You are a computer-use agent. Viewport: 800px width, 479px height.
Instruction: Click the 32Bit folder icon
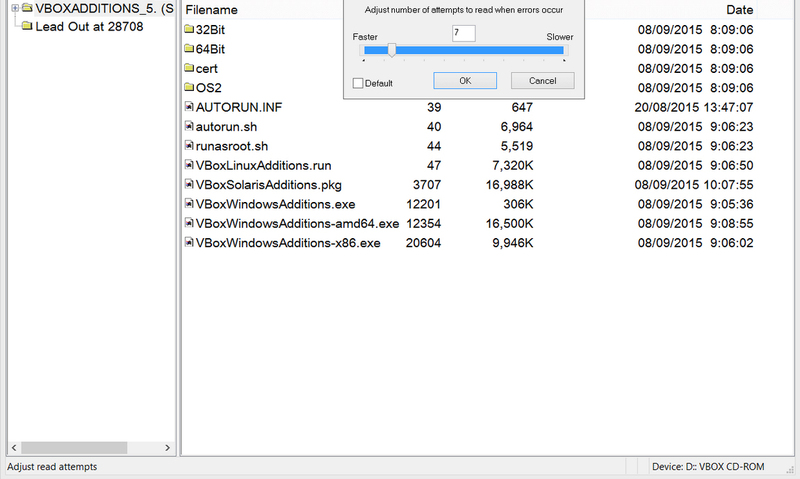pyautogui.click(x=189, y=29)
